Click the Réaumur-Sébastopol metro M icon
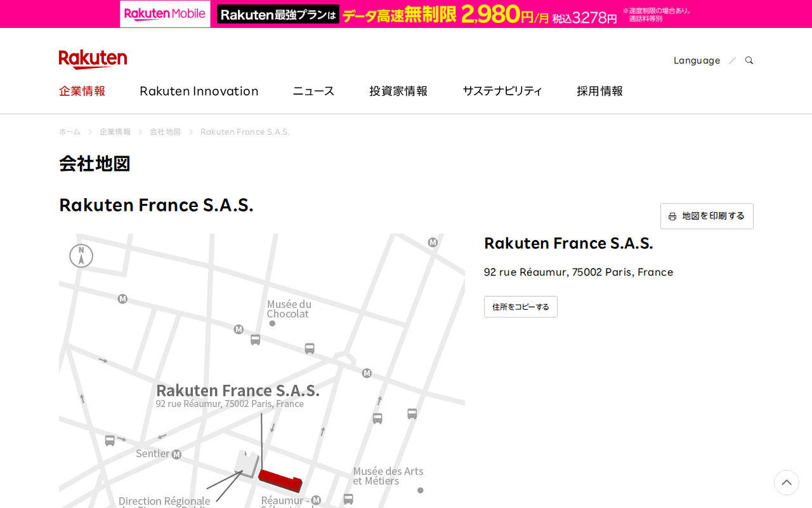 [315, 499]
